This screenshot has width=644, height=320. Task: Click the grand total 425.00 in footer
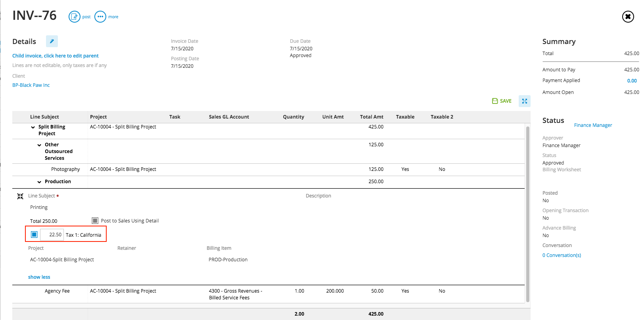[376, 314]
